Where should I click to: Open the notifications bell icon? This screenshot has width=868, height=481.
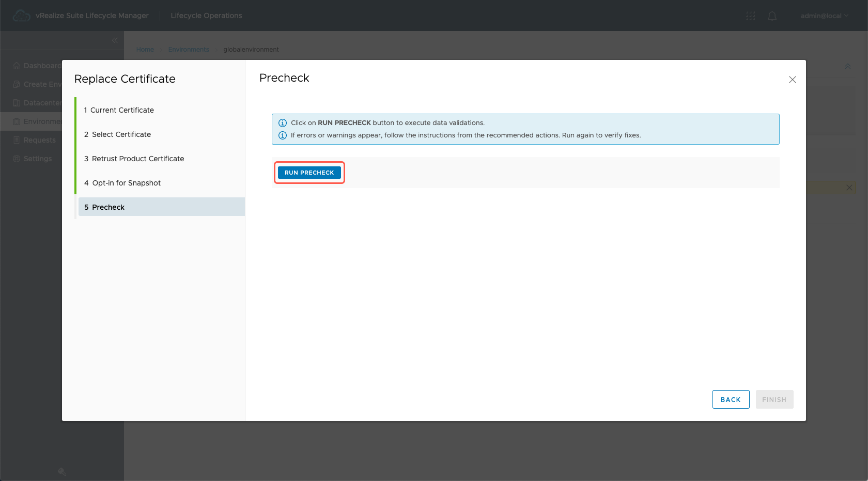click(x=772, y=16)
